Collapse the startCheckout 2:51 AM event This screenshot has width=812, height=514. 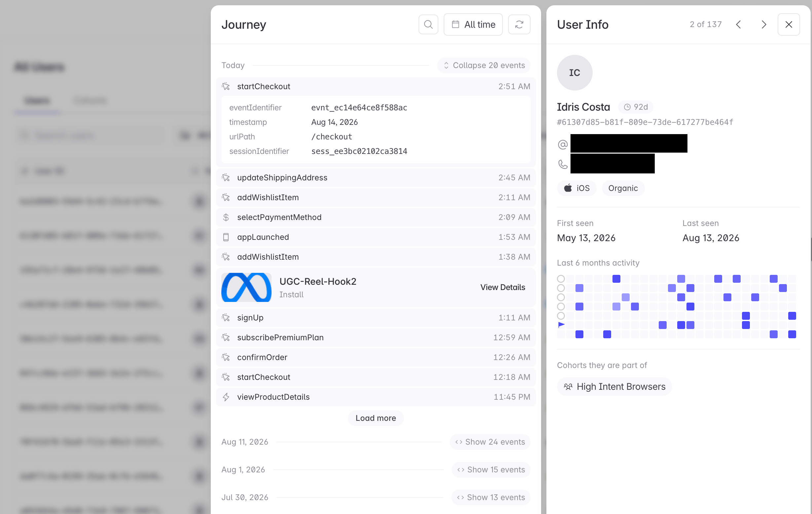pos(376,86)
